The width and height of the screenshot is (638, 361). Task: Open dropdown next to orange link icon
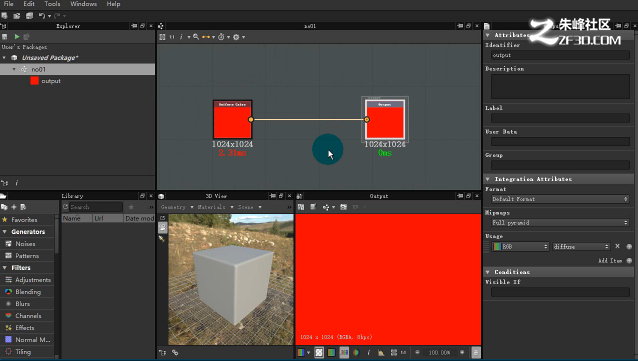213,37
